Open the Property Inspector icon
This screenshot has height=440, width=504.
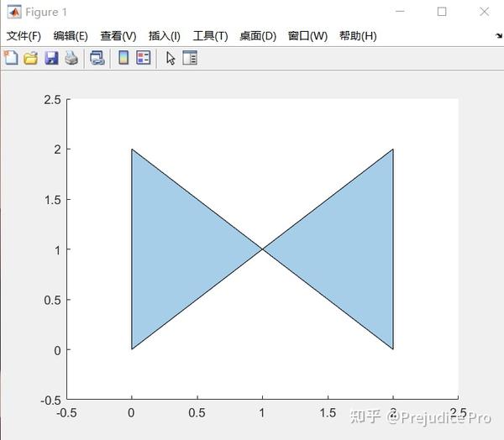point(190,58)
